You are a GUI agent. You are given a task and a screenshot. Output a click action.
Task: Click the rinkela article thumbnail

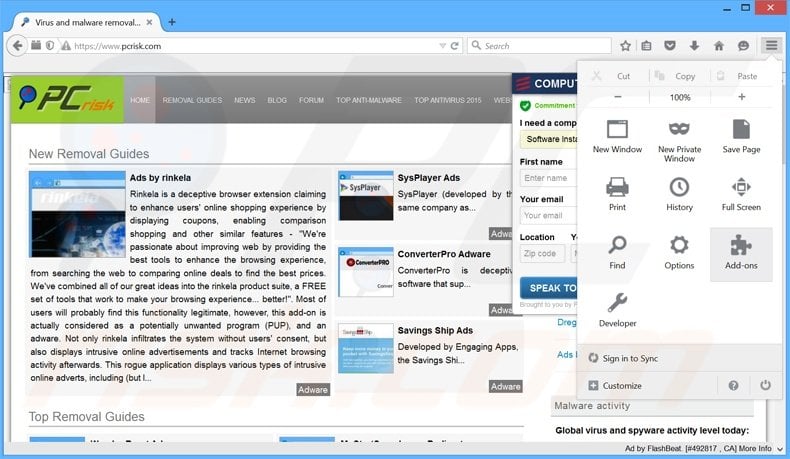coord(77,214)
